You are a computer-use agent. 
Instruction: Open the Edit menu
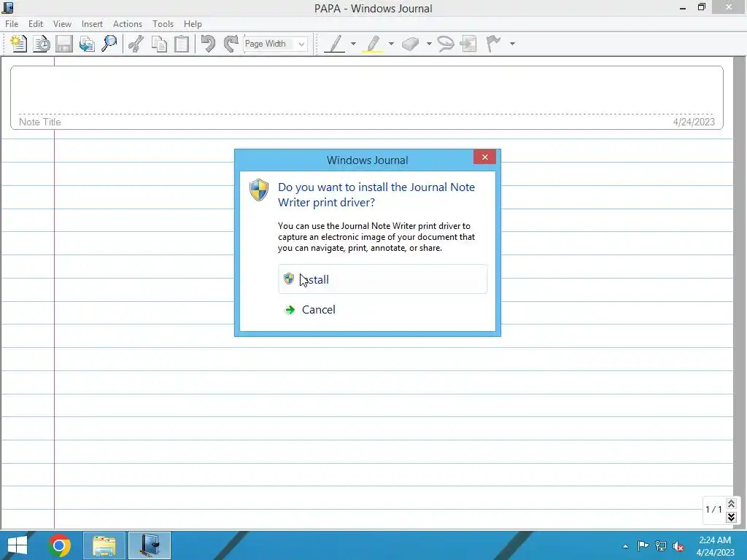click(x=36, y=24)
